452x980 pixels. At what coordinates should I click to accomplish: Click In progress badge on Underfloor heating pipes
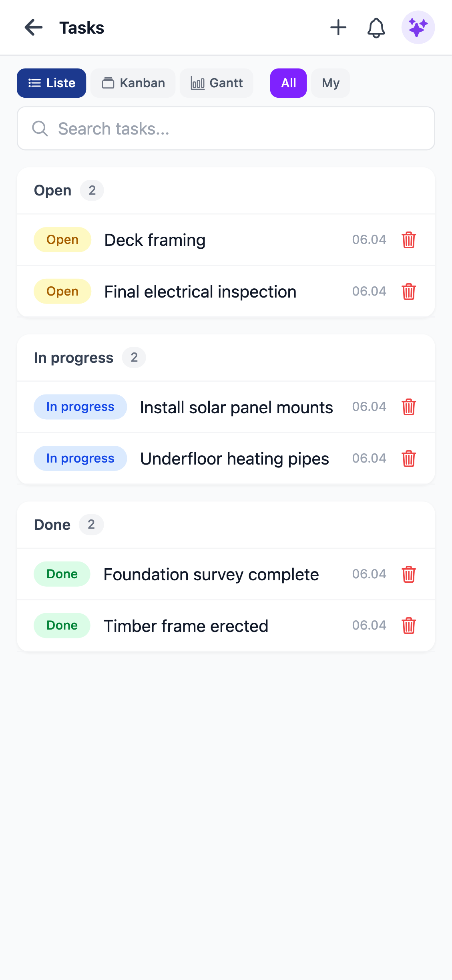(80, 459)
